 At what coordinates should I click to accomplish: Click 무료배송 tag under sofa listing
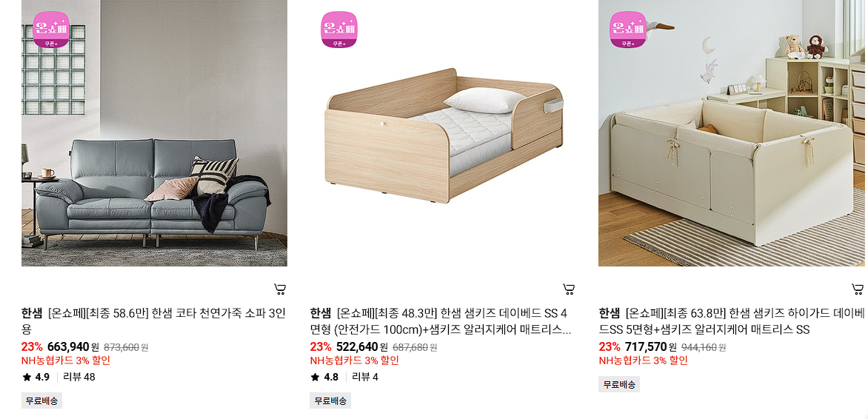tap(42, 400)
